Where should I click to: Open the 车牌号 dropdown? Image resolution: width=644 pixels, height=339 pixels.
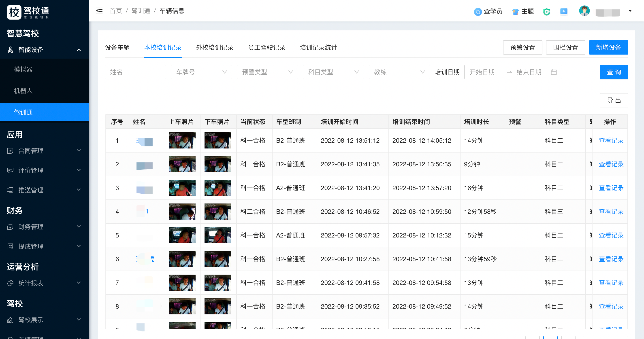click(201, 72)
